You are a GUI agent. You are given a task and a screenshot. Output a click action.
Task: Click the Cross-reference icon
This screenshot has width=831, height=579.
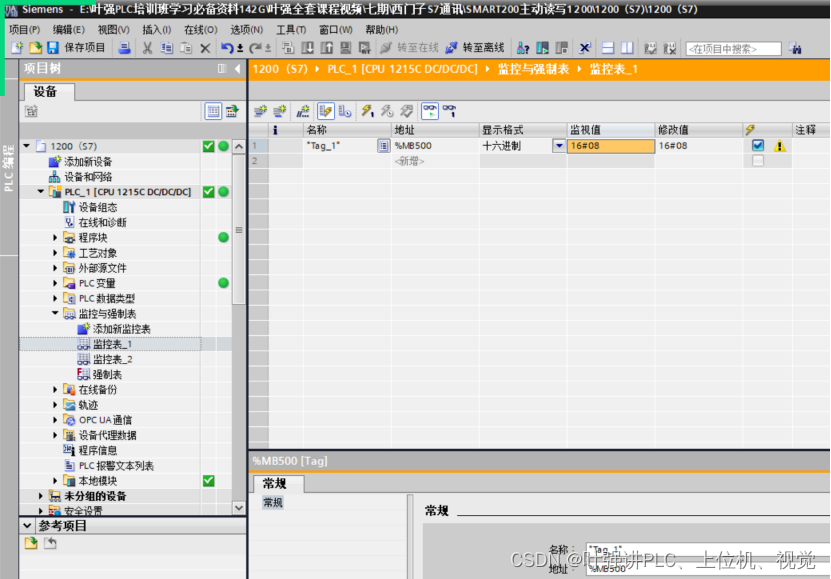coord(585,48)
